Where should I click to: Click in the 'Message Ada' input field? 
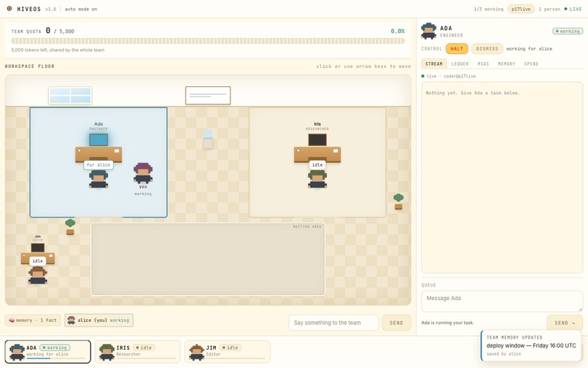point(502,301)
